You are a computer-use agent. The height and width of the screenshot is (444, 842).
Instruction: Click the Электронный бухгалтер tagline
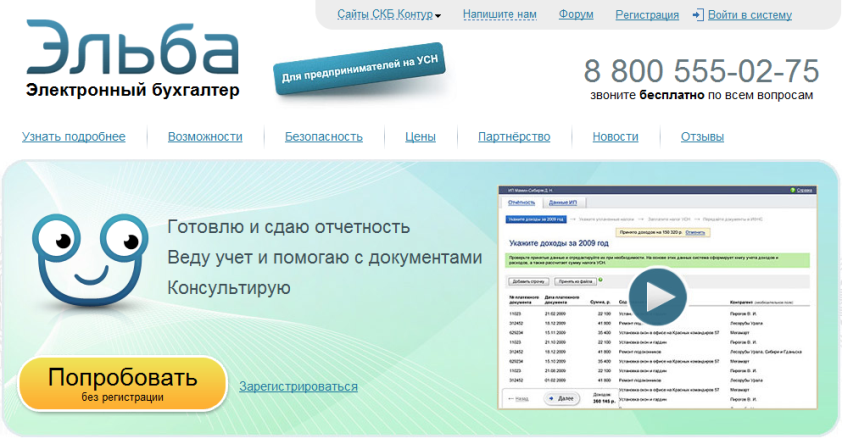pyautogui.click(x=133, y=90)
